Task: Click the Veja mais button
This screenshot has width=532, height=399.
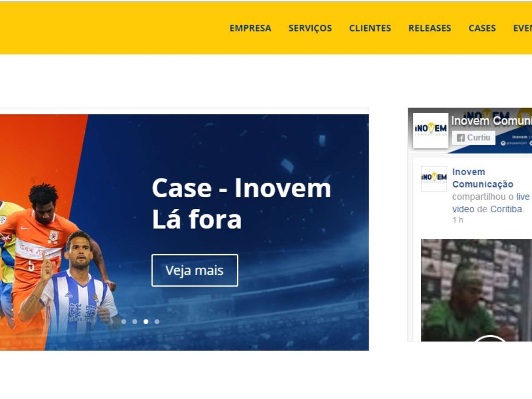Action: point(195,270)
